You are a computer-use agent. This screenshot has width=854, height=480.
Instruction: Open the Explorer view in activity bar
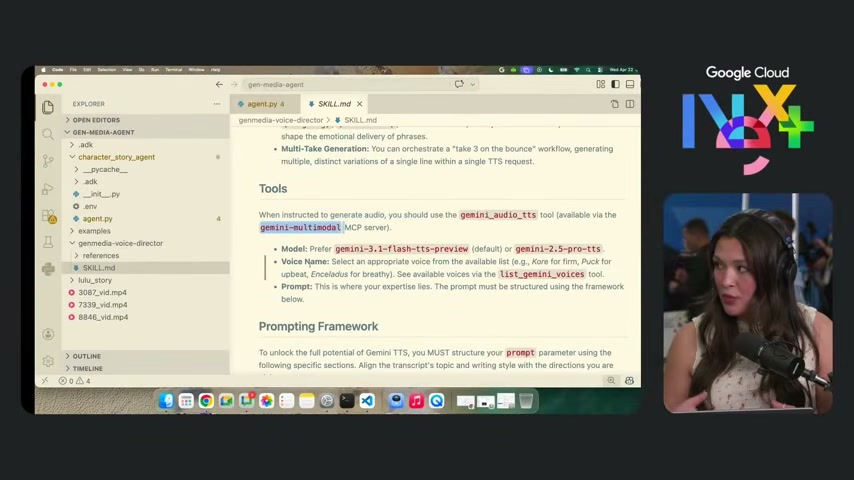(48, 107)
